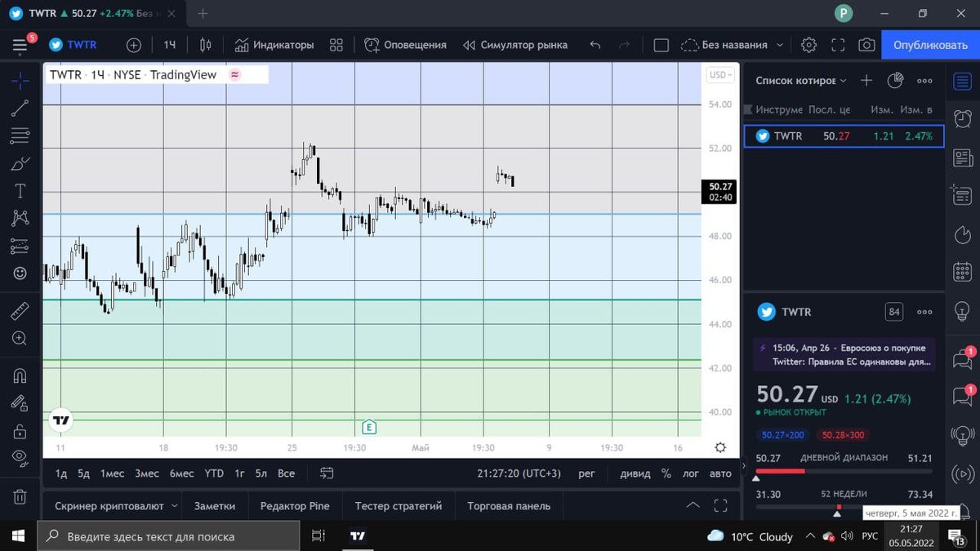Add a symbol to compare
Viewport: 980px width, 551px height.
coord(134,45)
